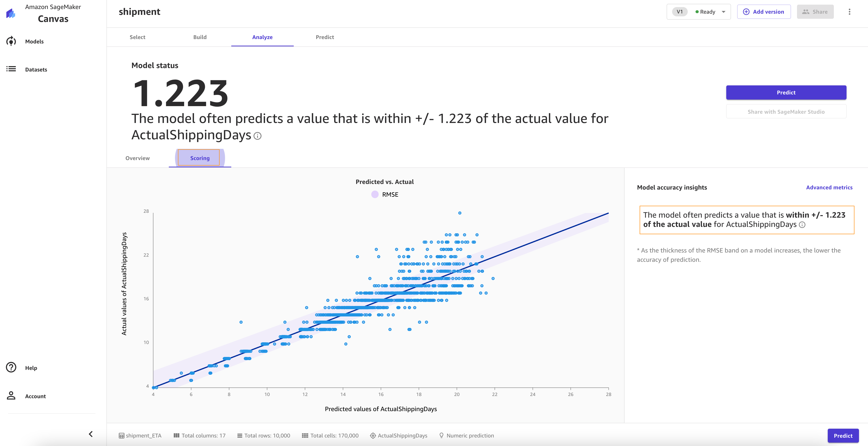Collapse the left sidebar with chevron
The image size is (868, 446).
(x=91, y=434)
